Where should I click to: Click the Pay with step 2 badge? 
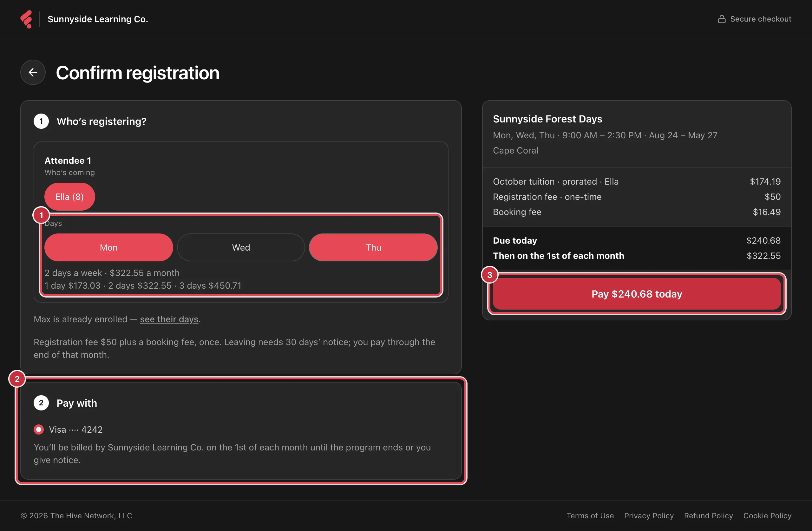pos(41,403)
